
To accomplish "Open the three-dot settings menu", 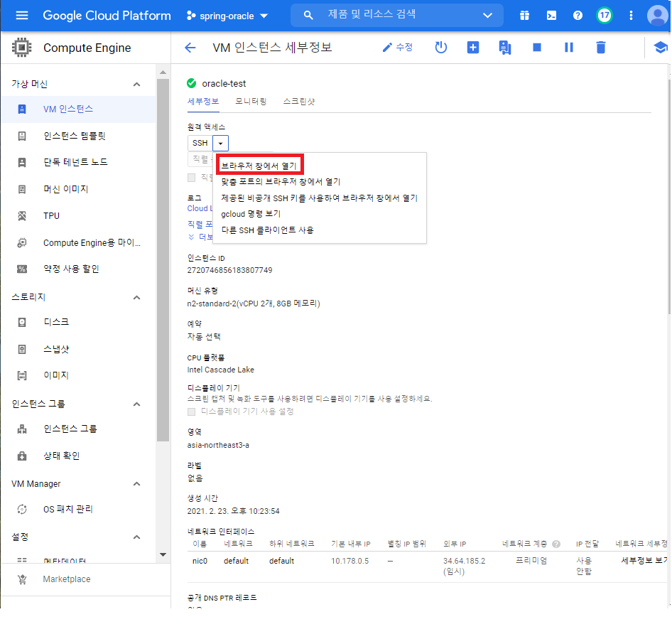I will tap(631, 16).
